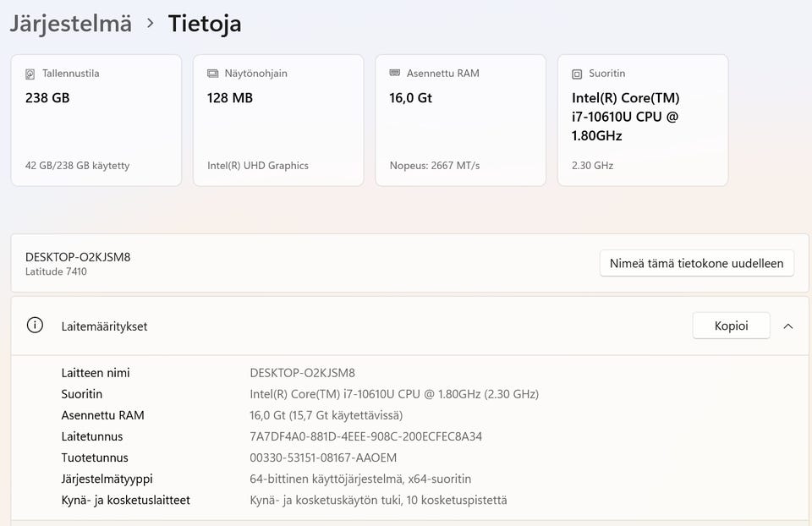This screenshot has height=526, width=812.
Task: Click the RAM icon beside Asennettu RAM
Action: click(395, 74)
